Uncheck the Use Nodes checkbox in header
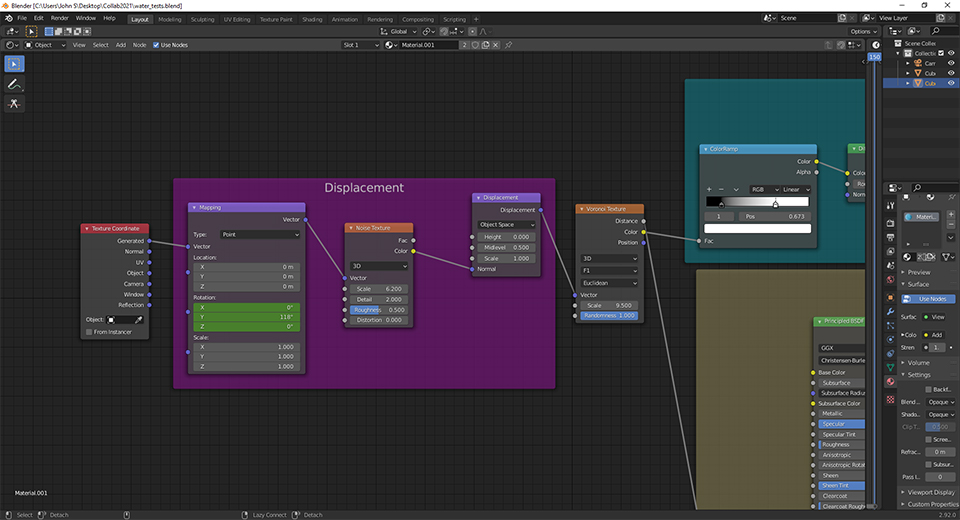 pos(156,45)
